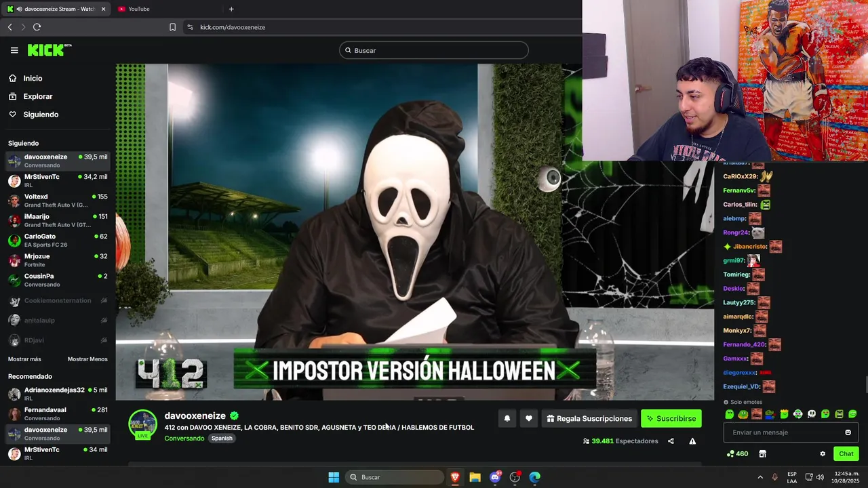868x488 pixels.
Task: Click the green Chat send button
Action: (x=846, y=454)
